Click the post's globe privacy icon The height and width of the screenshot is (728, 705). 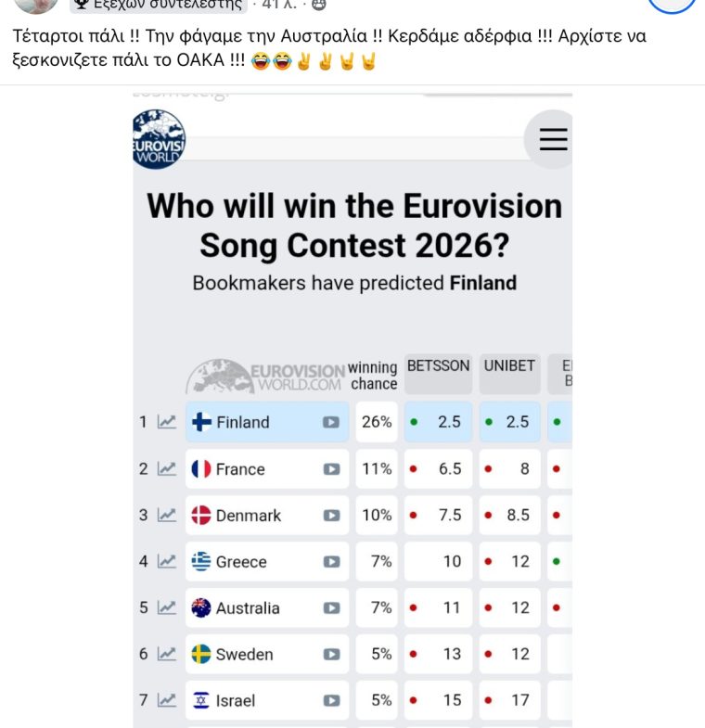318,5
